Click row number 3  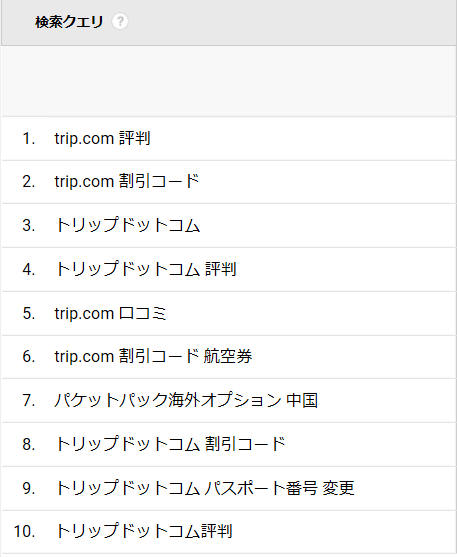(x=28, y=226)
